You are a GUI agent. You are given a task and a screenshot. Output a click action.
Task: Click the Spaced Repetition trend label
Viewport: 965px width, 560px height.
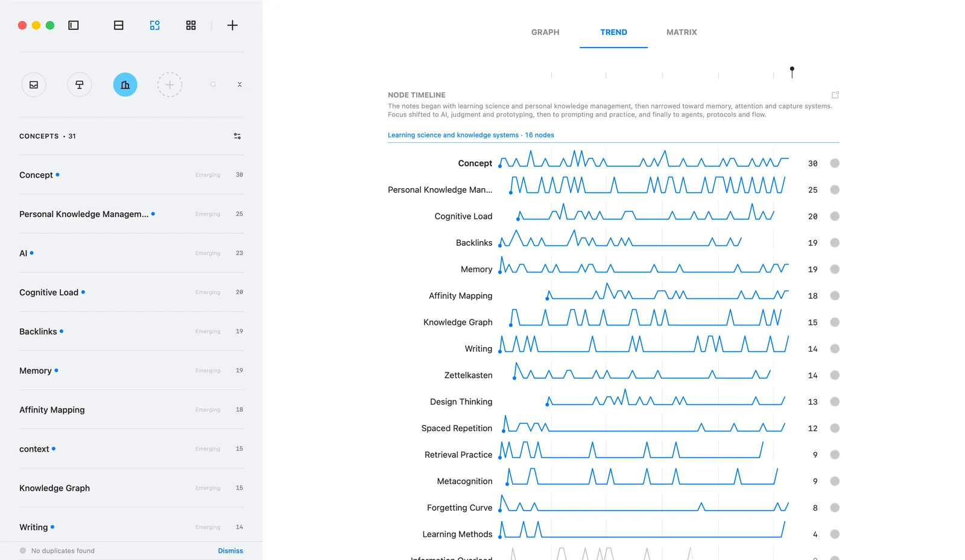[457, 429]
